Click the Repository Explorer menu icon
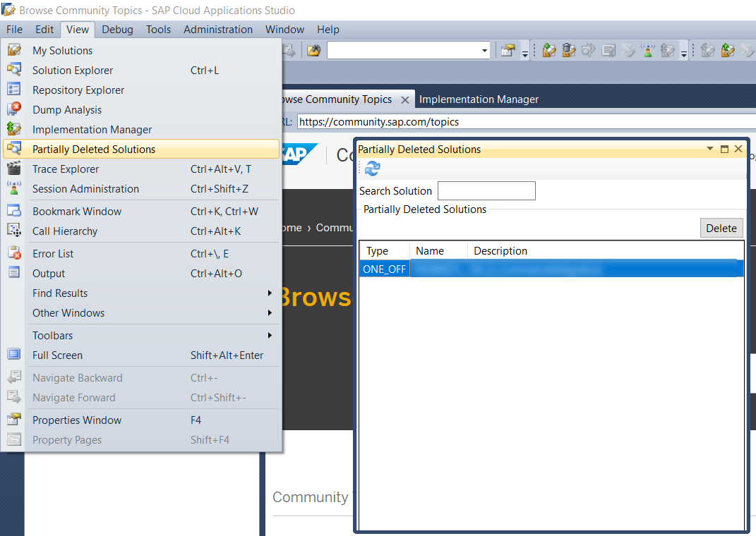 [x=14, y=90]
